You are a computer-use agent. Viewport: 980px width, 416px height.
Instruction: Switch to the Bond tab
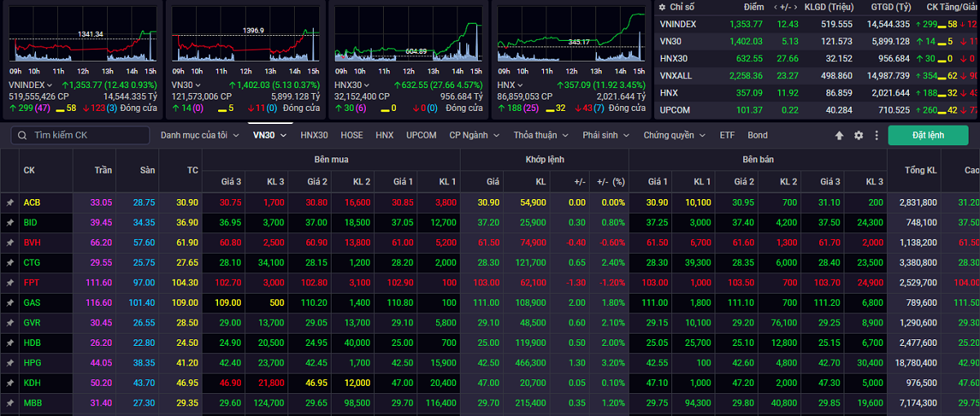point(757,135)
